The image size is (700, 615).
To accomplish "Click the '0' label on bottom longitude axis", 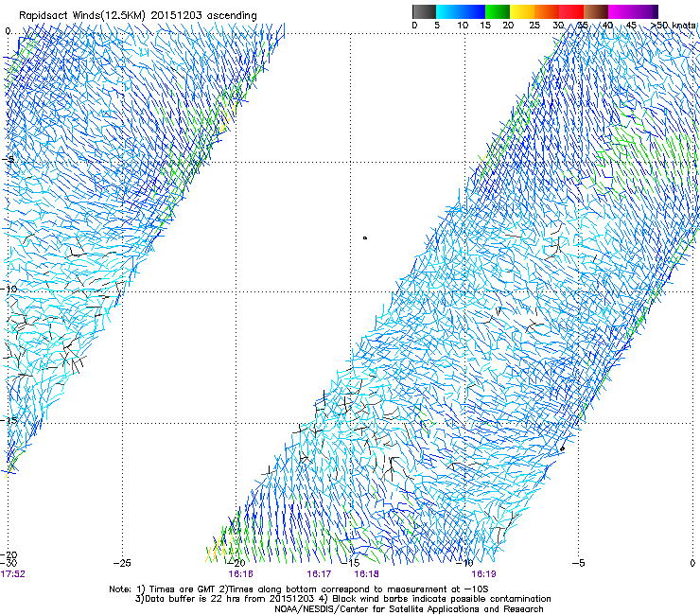I will tap(692, 563).
